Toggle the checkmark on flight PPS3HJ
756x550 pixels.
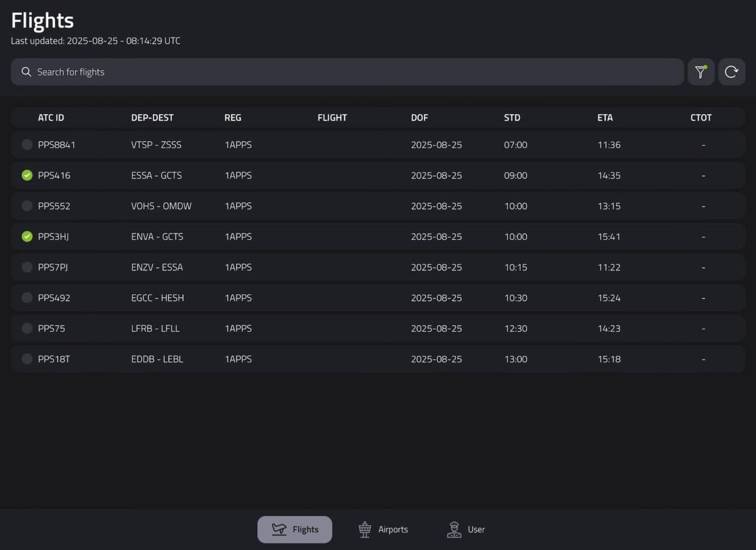coord(27,236)
